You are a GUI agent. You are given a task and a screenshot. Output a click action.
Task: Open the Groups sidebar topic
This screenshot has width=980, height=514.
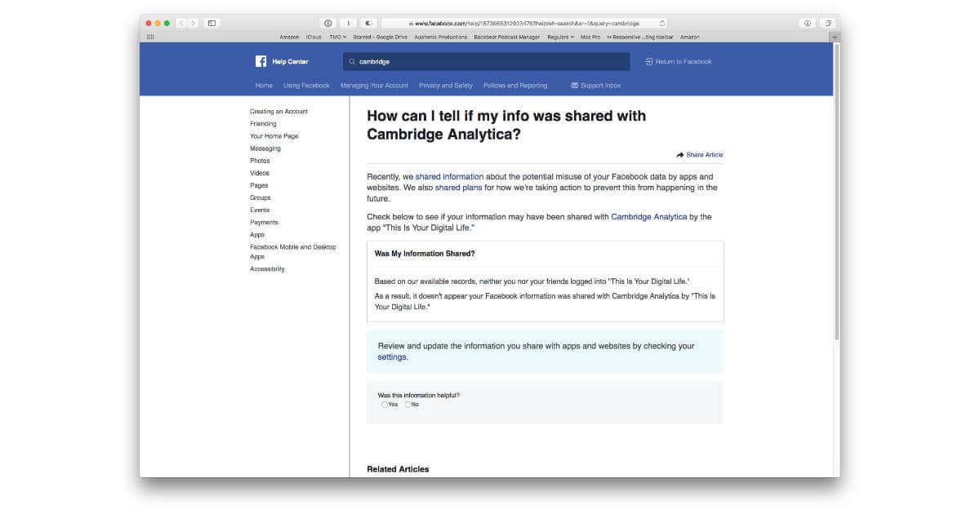coord(261,197)
